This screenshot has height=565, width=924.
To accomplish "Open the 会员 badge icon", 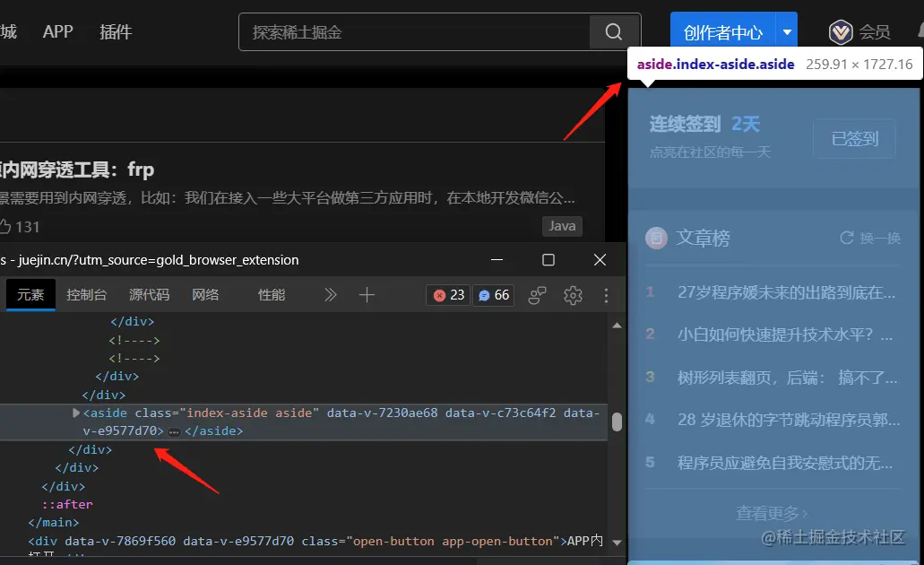I will (841, 32).
